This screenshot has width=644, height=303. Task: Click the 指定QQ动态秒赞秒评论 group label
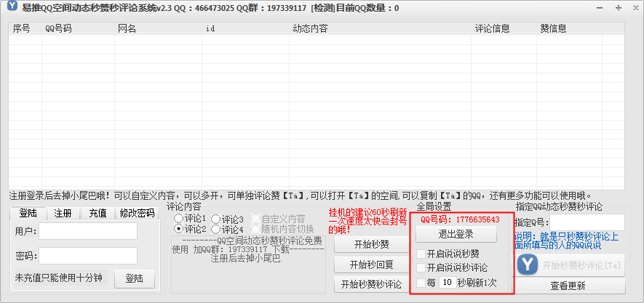tap(559, 206)
